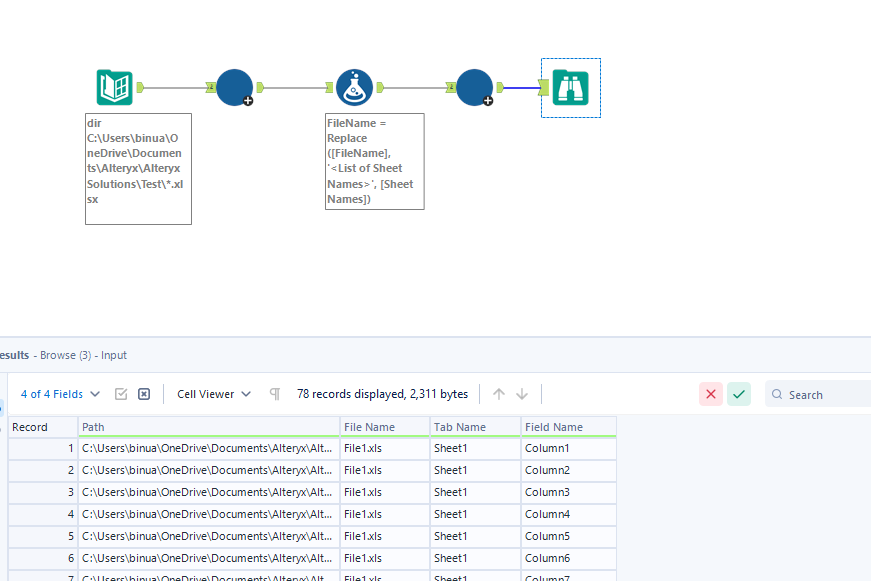This screenshot has width=871, height=581.
Task: Select the blue macro tool before the Browse tool
Action: tap(474, 87)
